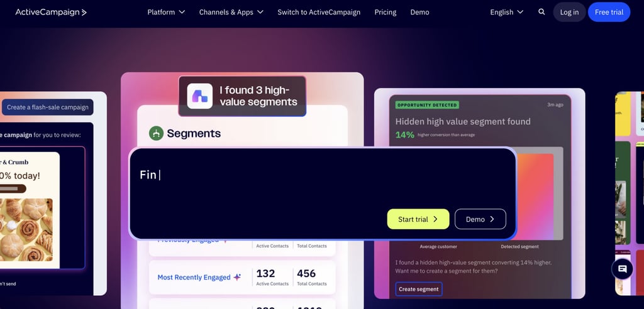Open the Demo nav item
This screenshot has height=309, width=644.
(419, 13)
